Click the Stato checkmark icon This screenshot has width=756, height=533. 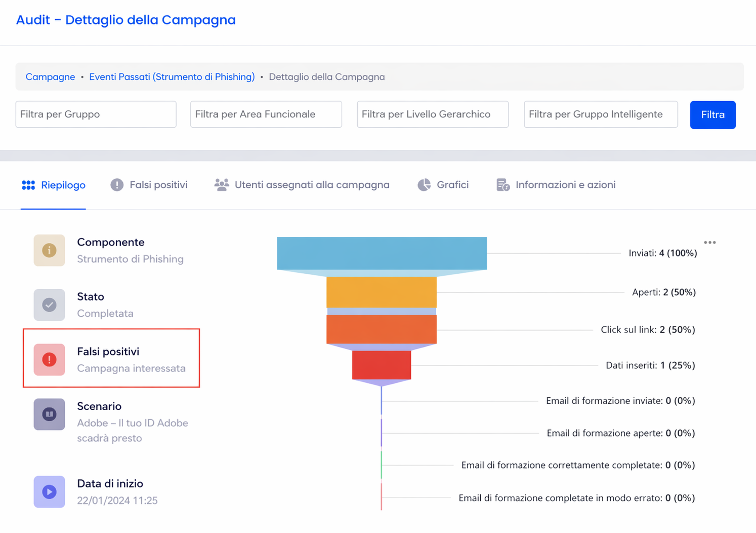click(49, 305)
